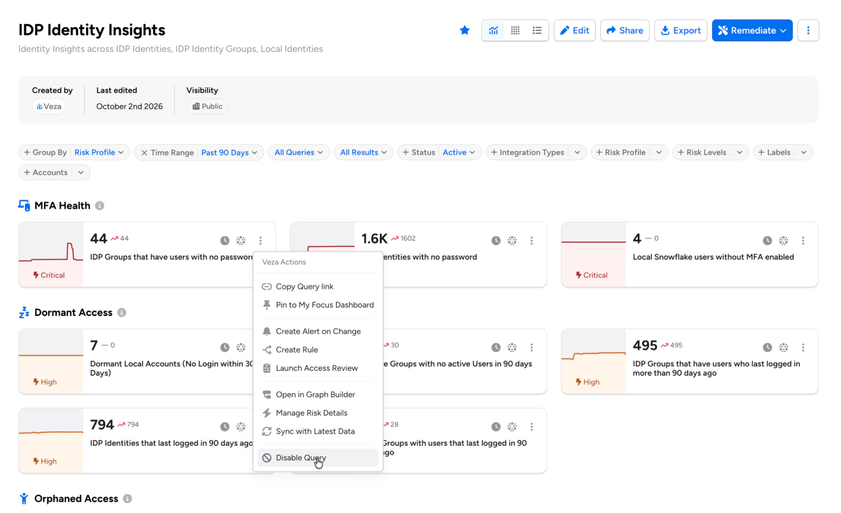Select Sync with Latest Data
This screenshot has width=841, height=513.
pos(318,431)
